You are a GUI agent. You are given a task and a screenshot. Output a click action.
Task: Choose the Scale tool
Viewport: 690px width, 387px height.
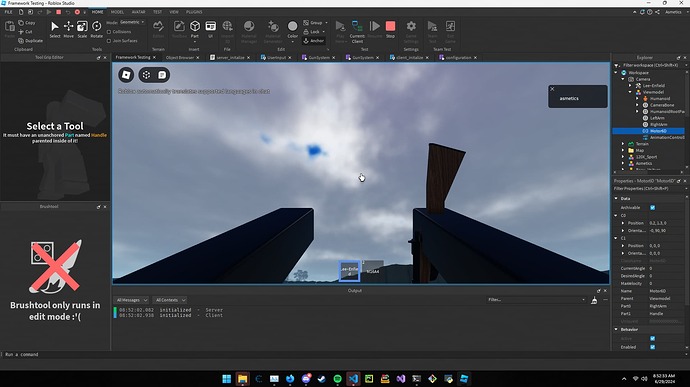82,29
